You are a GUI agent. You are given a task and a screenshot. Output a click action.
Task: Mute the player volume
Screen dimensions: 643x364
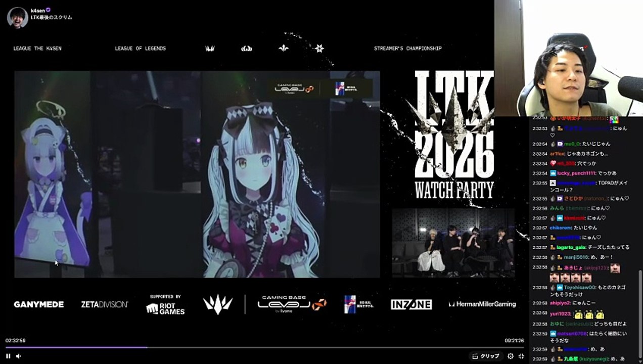(x=19, y=356)
